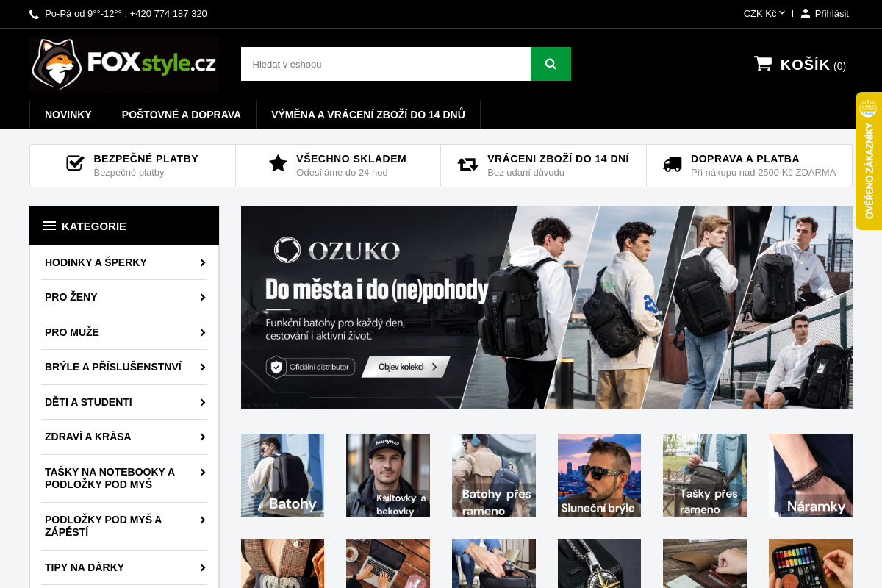This screenshot has width=882, height=588.
Task: Select the Zdraví a krása category
Action: pyautogui.click(x=88, y=437)
